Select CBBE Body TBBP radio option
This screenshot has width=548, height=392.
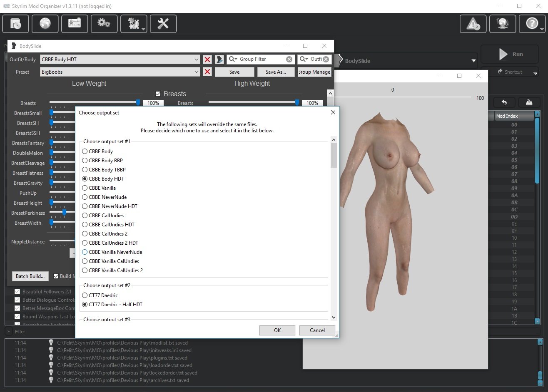85,170
